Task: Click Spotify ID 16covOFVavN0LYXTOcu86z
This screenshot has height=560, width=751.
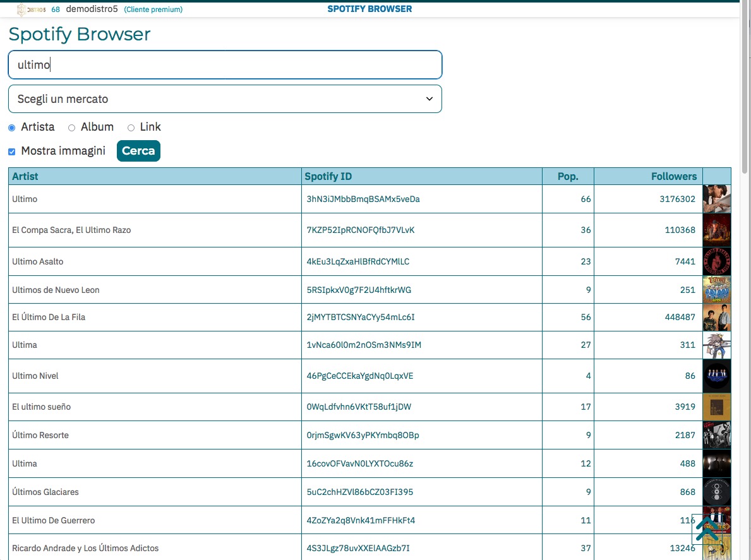Action: click(359, 464)
